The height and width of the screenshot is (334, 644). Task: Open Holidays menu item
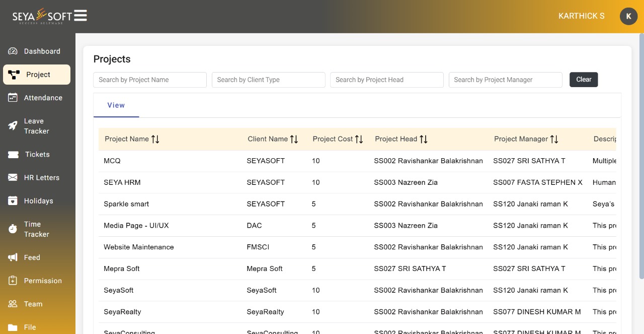click(39, 201)
